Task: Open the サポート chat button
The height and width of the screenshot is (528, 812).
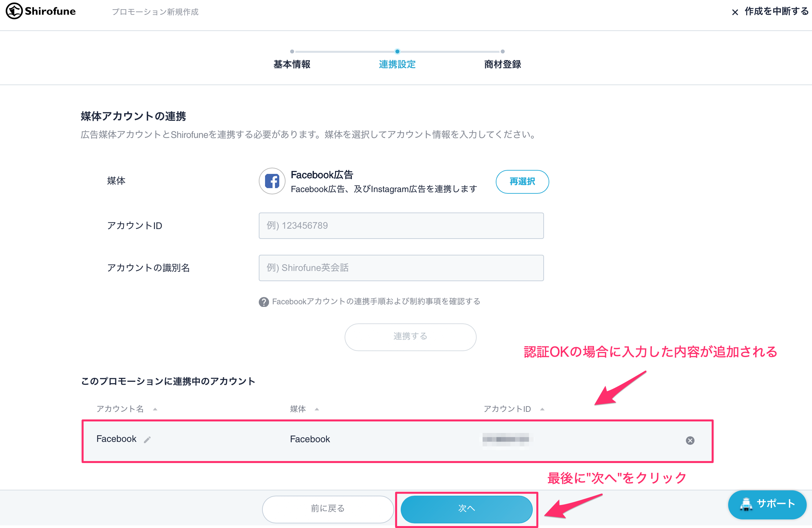Action: coord(767,504)
